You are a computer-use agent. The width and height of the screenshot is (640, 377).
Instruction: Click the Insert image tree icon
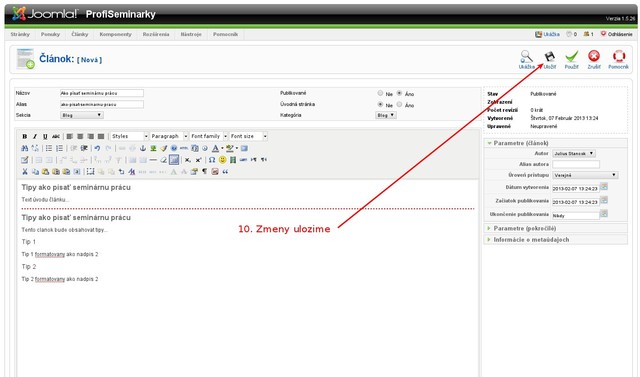[x=153, y=148]
